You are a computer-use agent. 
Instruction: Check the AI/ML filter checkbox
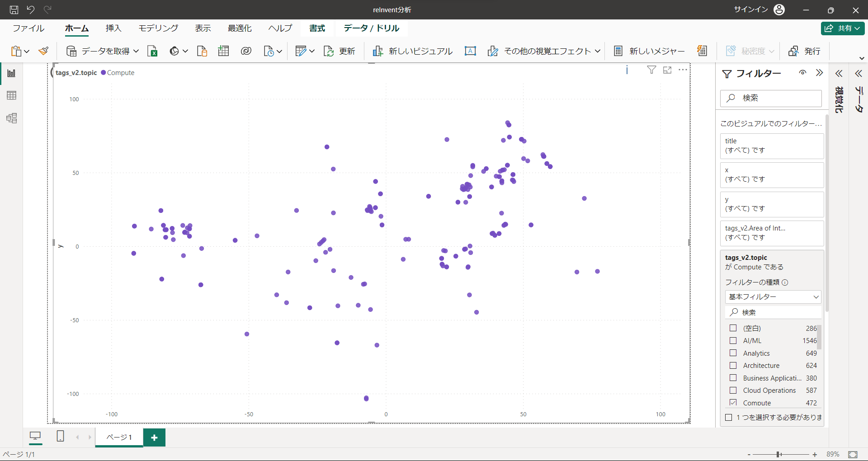[x=733, y=341]
